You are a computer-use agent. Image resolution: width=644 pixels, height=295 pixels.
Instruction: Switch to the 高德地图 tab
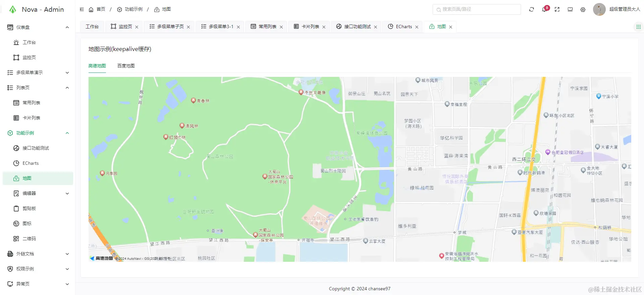coord(97,66)
